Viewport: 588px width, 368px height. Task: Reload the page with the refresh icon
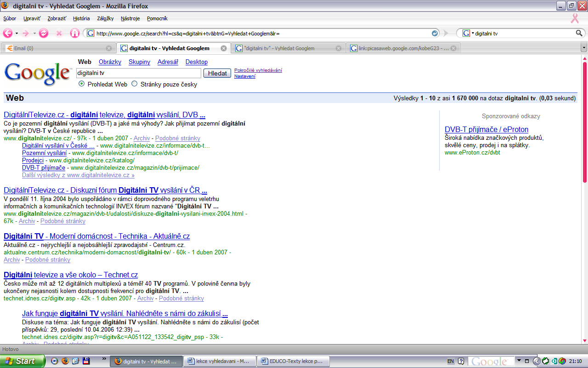[44, 34]
